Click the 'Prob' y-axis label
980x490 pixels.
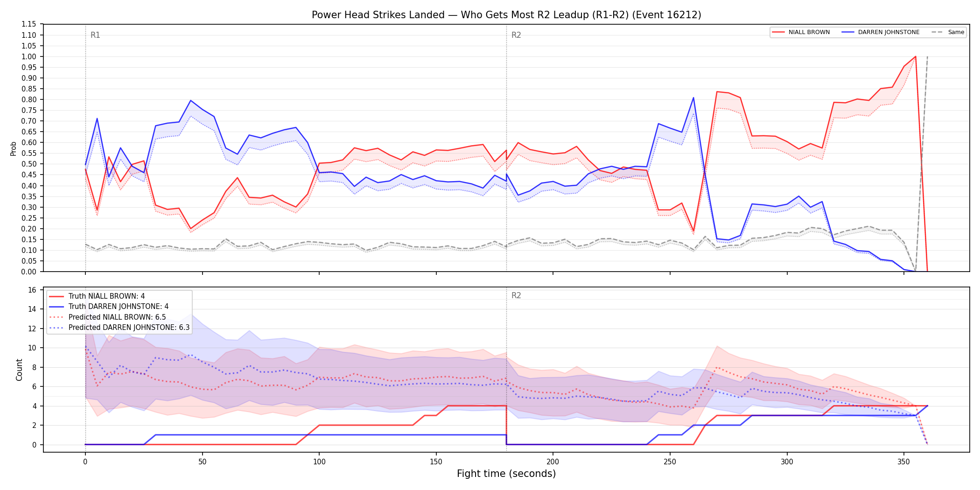[x=14, y=148]
